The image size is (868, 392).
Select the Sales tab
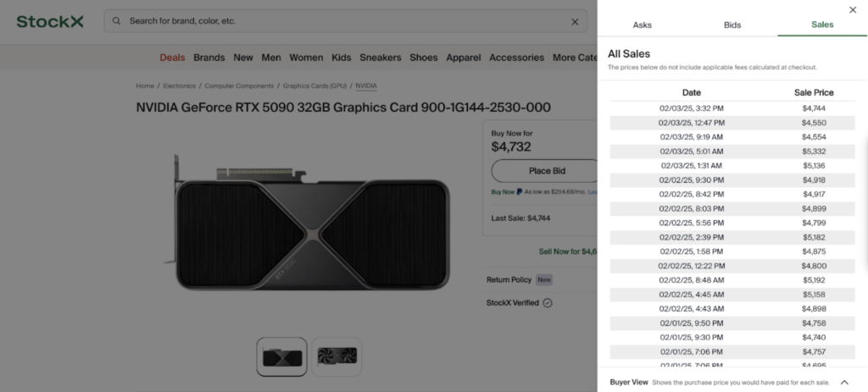822,25
